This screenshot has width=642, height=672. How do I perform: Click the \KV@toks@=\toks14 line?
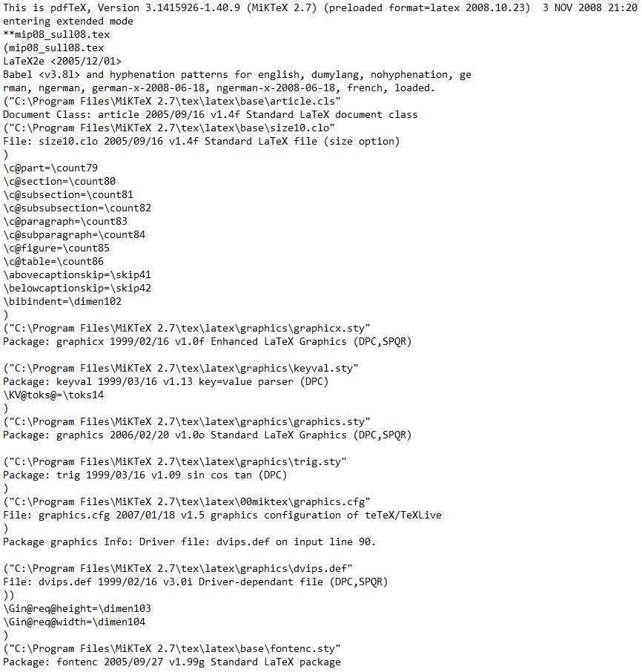coord(53,395)
